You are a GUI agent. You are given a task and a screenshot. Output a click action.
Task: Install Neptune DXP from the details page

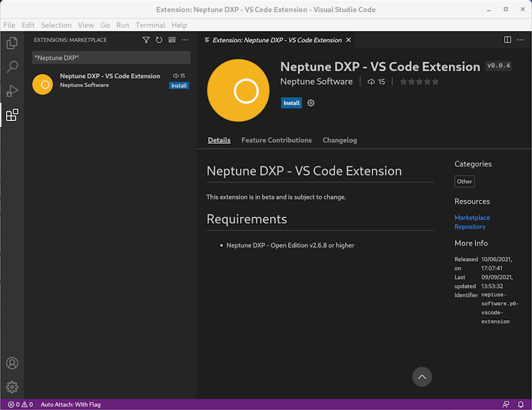pos(291,103)
